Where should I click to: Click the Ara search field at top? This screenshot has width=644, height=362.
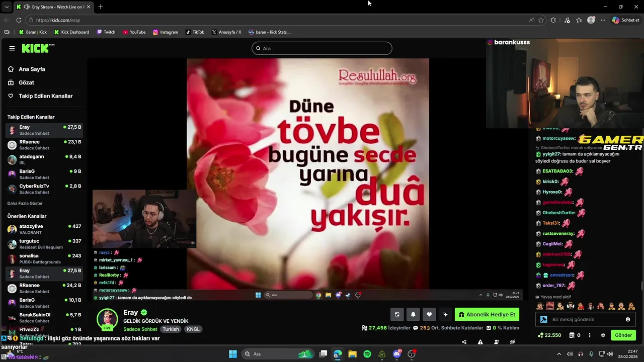click(x=322, y=48)
